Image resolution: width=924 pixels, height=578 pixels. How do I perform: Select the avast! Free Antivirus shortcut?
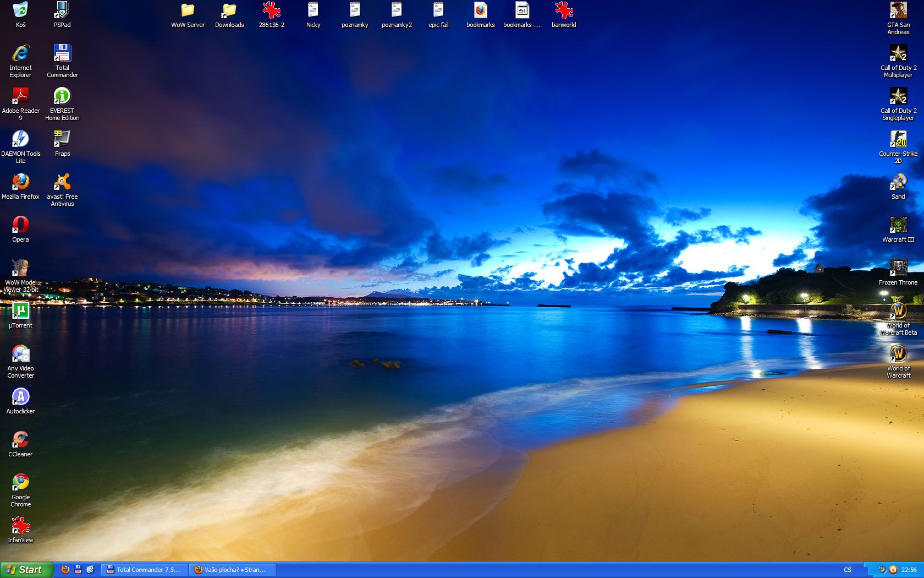point(62,182)
